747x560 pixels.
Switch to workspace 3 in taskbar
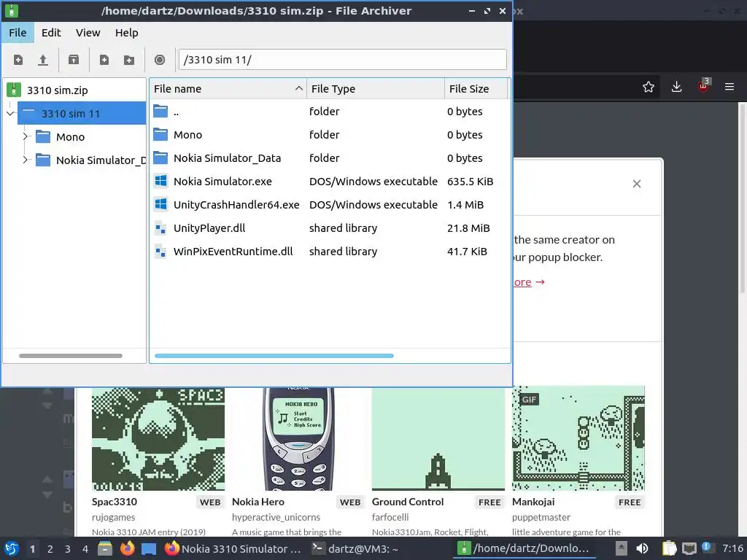[68, 549]
